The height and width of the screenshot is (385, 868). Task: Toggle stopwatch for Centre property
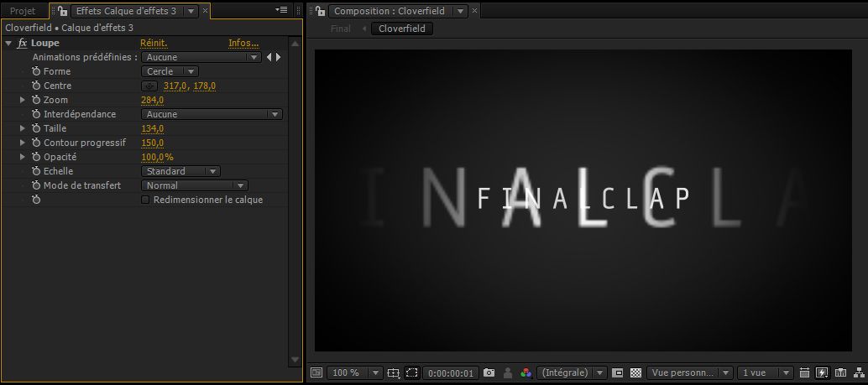click(x=37, y=86)
